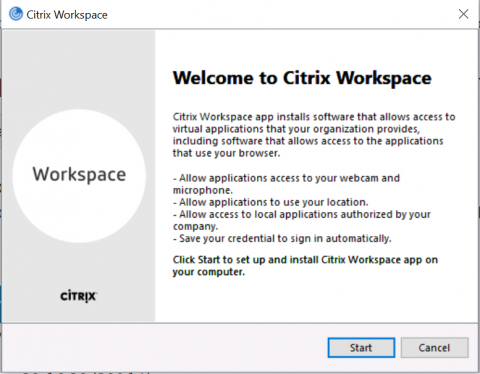
Task: Click the 'Click Start to set up' instruction text
Action: coord(305,266)
